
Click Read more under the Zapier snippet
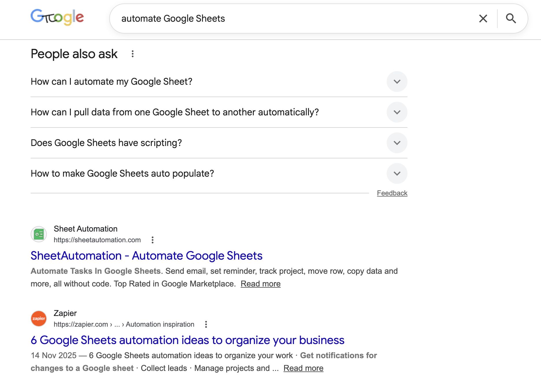coord(303,368)
